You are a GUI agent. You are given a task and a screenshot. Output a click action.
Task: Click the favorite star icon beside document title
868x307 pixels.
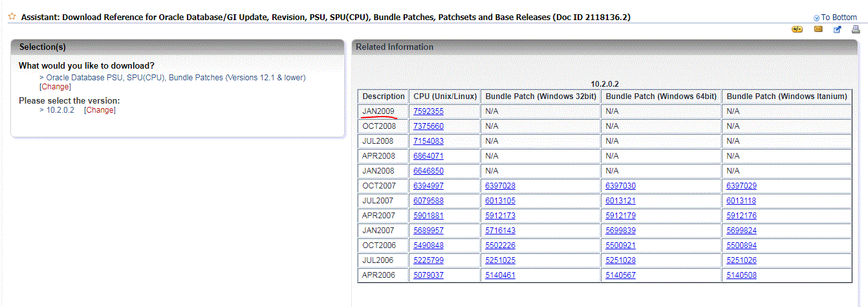point(12,17)
